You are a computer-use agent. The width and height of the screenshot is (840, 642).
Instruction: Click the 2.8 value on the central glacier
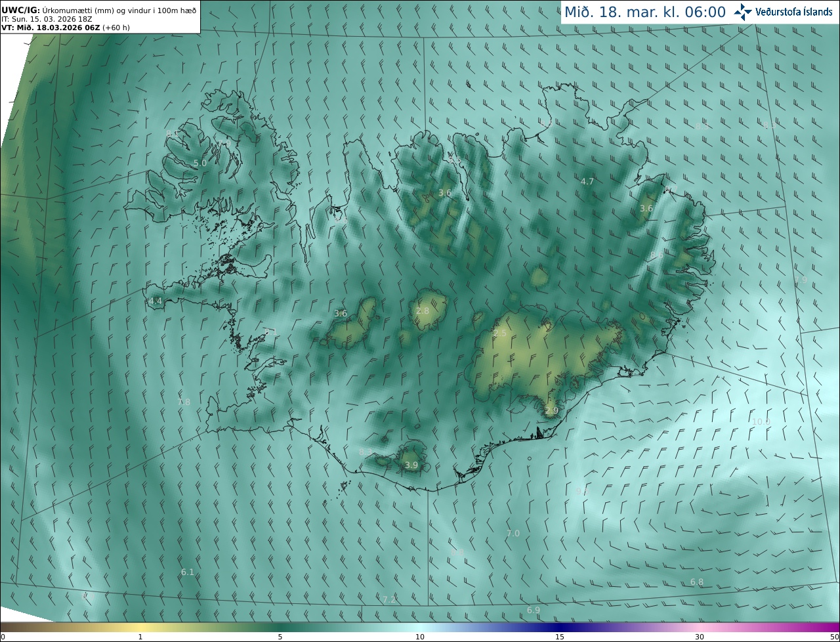(423, 311)
